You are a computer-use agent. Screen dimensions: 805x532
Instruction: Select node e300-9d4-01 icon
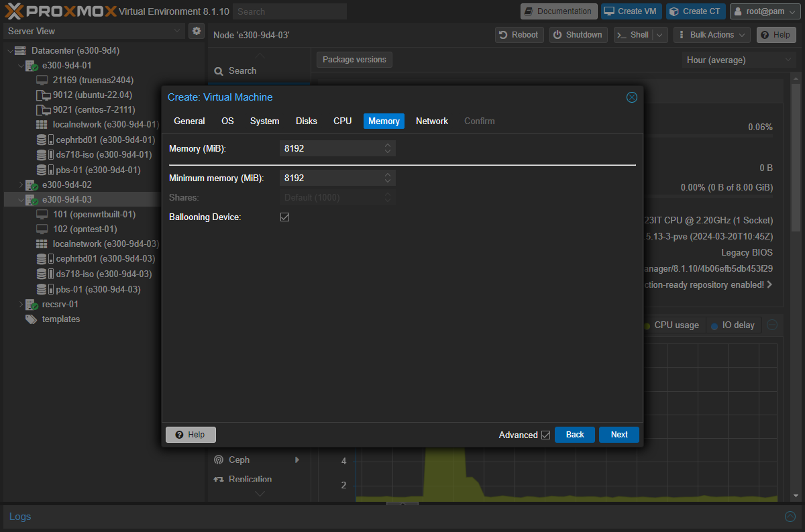(x=32, y=66)
